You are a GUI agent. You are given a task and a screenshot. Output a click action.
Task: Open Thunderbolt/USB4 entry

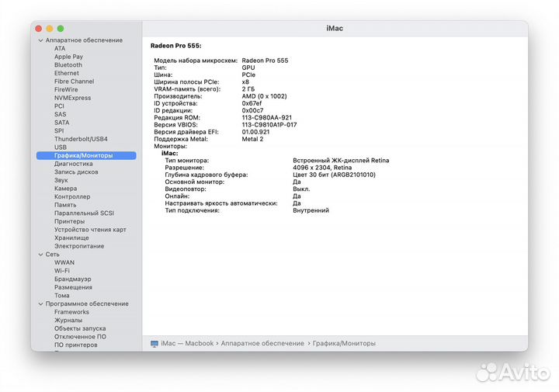(81, 139)
